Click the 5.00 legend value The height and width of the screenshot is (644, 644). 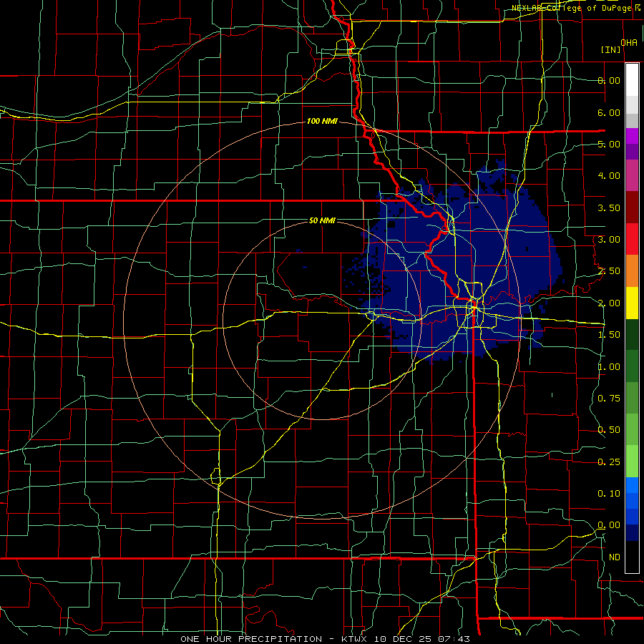pyautogui.click(x=609, y=144)
